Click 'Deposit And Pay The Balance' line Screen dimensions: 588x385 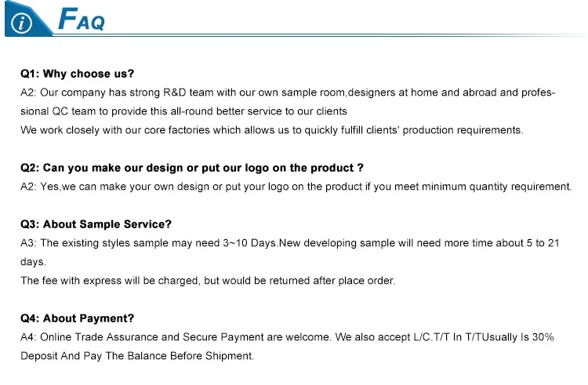coord(137,356)
